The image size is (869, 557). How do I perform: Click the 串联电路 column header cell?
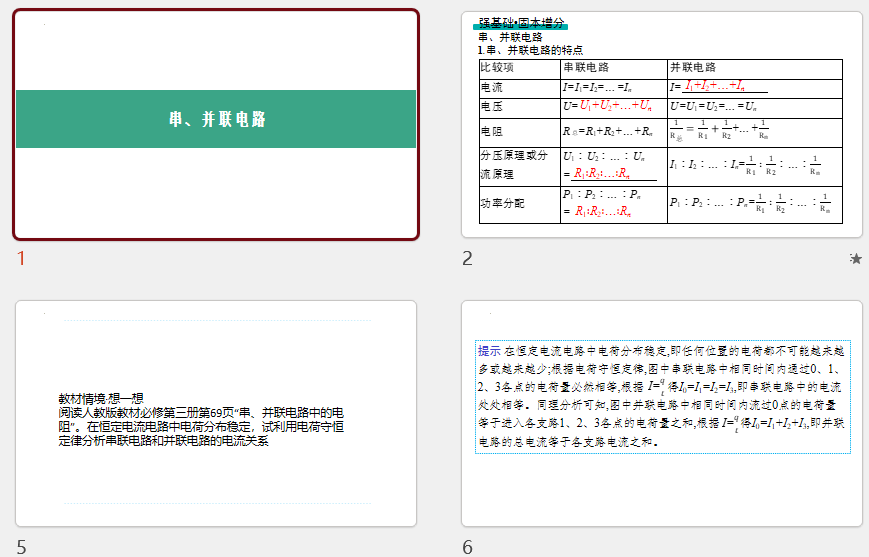(586, 68)
